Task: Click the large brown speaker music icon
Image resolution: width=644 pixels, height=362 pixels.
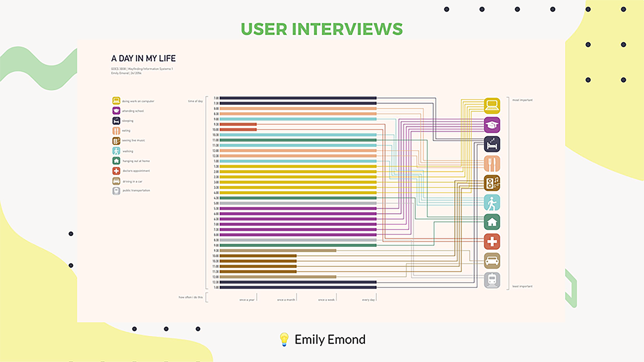Action: click(x=492, y=183)
